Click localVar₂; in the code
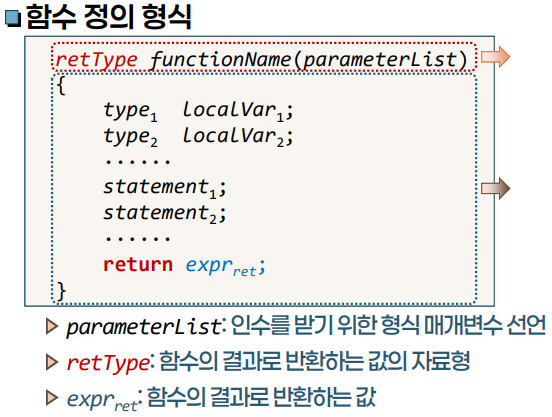Image resolution: width=552 pixels, height=417 pixels. [x=238, y=137]
